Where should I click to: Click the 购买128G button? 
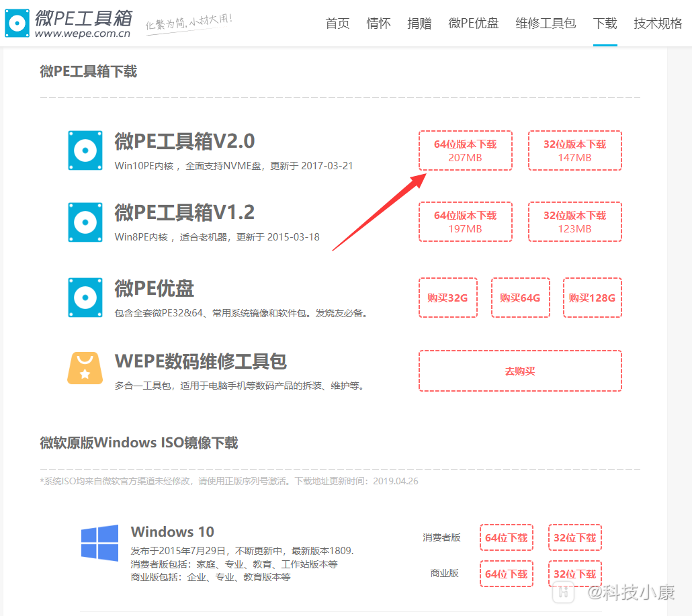point(593,298)
